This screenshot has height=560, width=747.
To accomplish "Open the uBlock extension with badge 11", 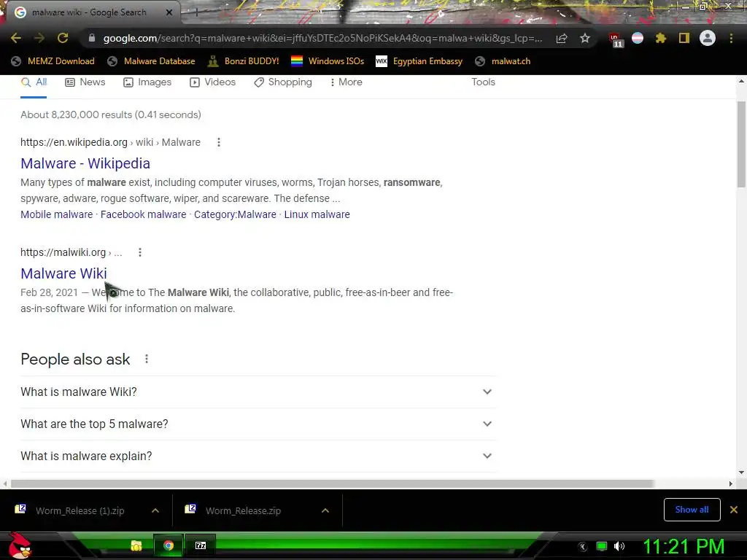I will tap(616, 40).
